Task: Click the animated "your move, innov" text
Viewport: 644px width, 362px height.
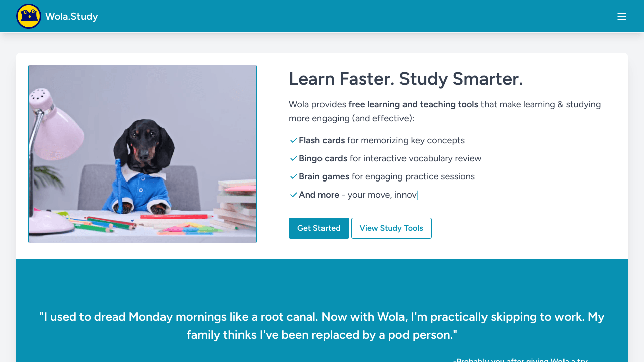Action: point(382,195)
